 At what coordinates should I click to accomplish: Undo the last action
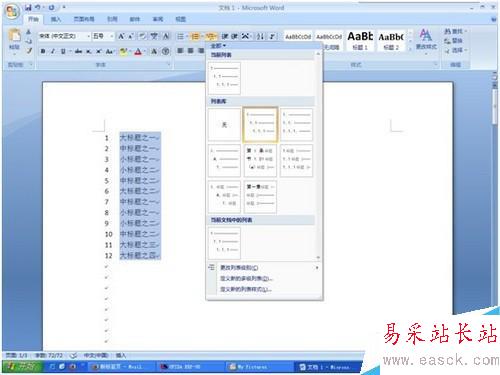tap(37, 7)
